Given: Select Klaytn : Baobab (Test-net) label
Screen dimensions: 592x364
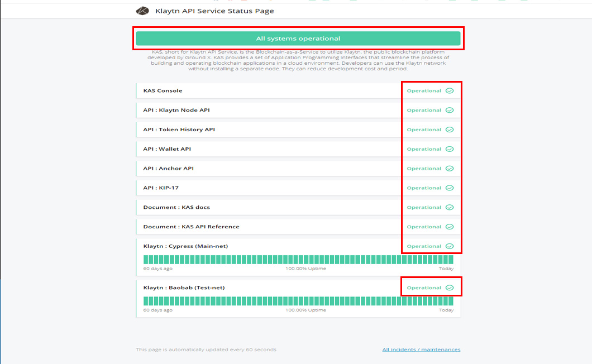Looking at the screenshot, I should coord(184,288).
